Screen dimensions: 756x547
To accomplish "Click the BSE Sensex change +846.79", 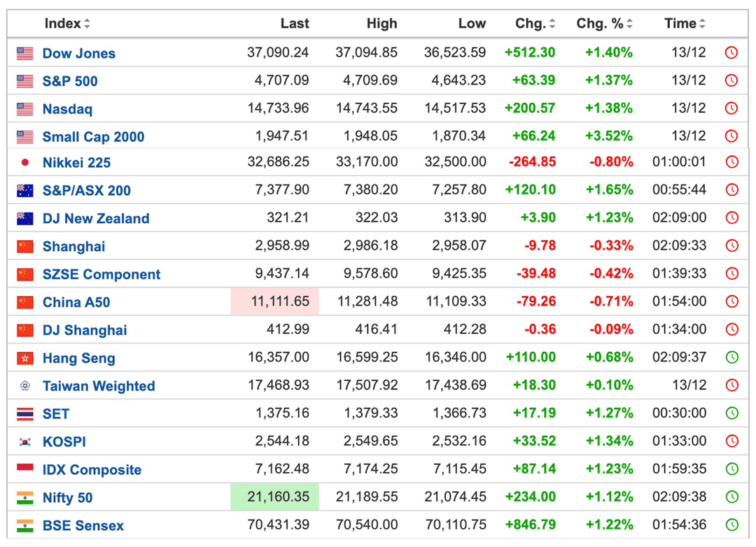I will 531,525.
